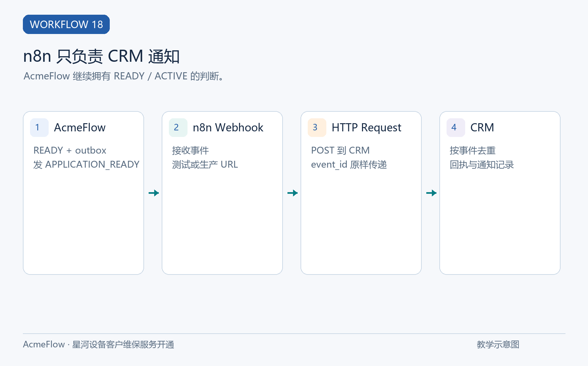This screenshot has height=366, width=588.
Task: Select the 回执与通知记录 text line
Action: 482,164
